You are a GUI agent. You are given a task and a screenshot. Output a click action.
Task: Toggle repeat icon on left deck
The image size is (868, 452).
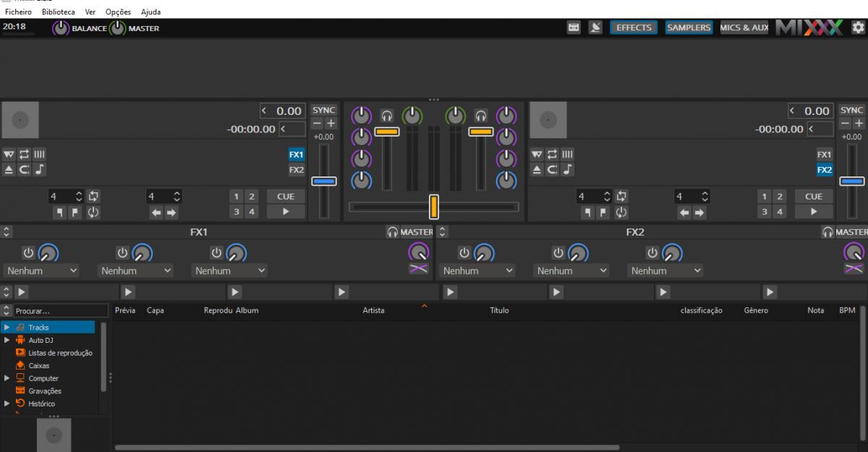pos(24,154)
